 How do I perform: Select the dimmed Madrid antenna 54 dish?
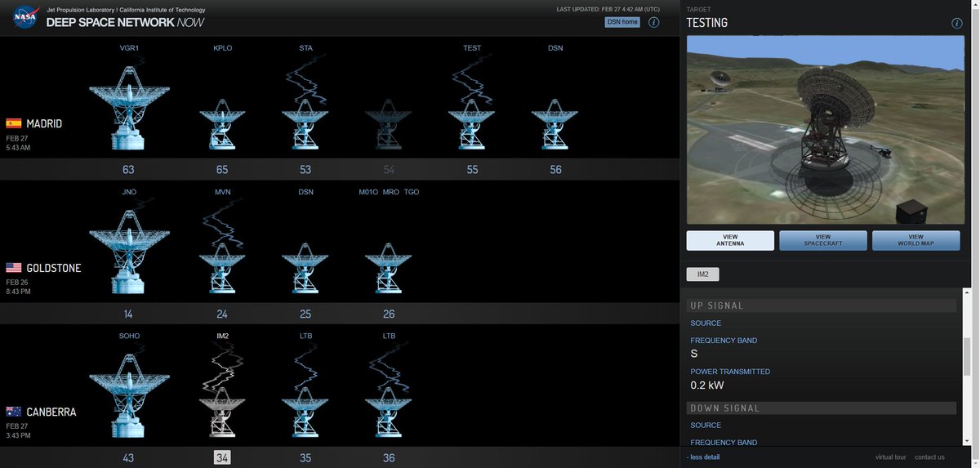389,124
